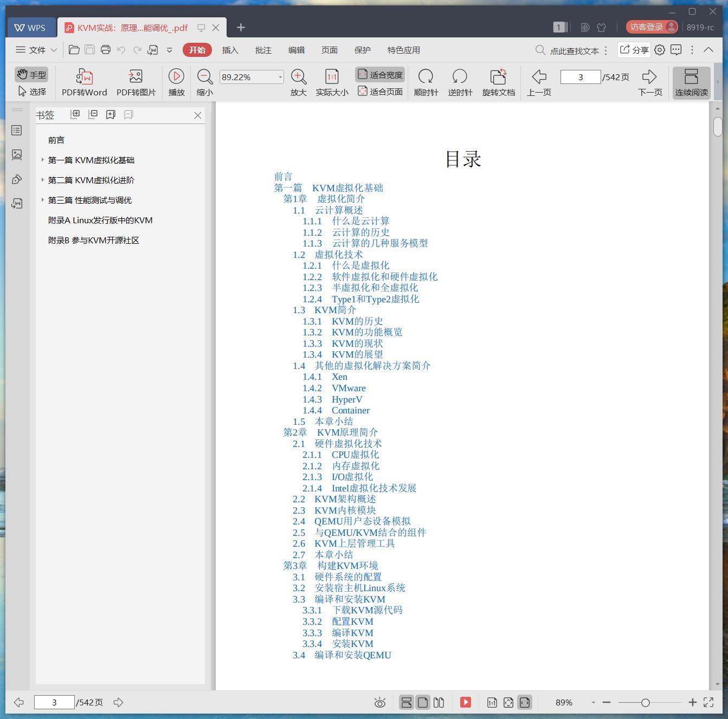Open 保护 ribbon tab
728x719 pixels.
click(x=363, y=50)
